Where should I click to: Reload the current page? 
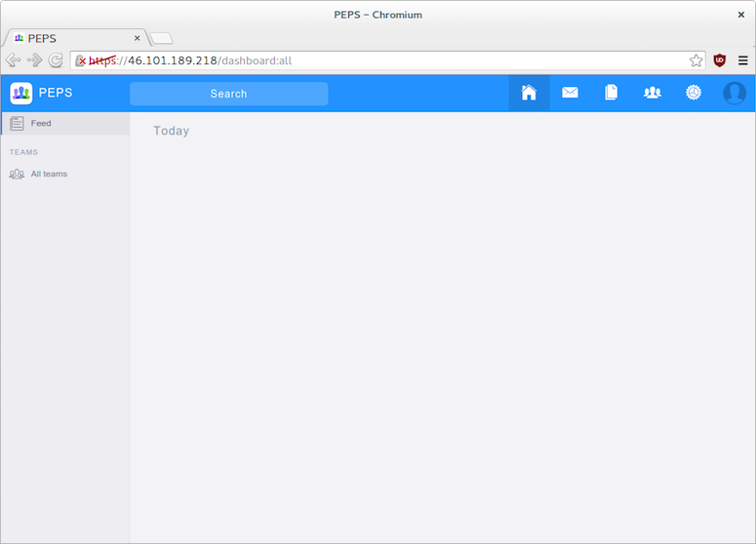click(56, 60)
